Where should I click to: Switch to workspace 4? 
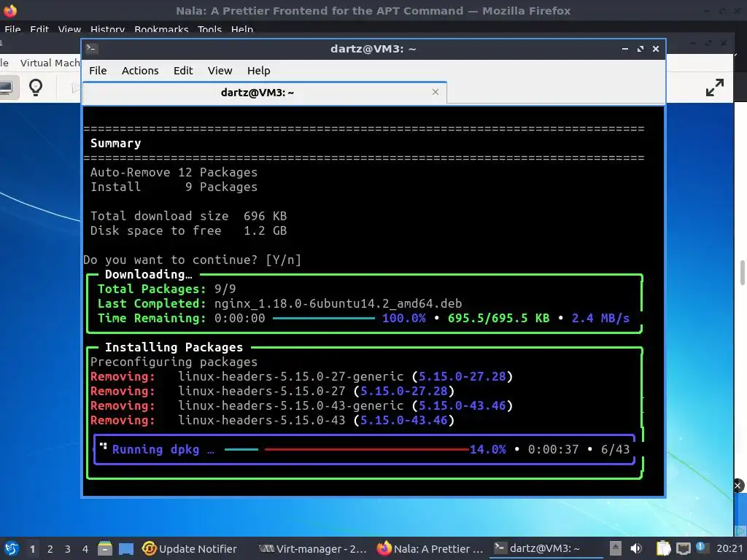(85, 549)
